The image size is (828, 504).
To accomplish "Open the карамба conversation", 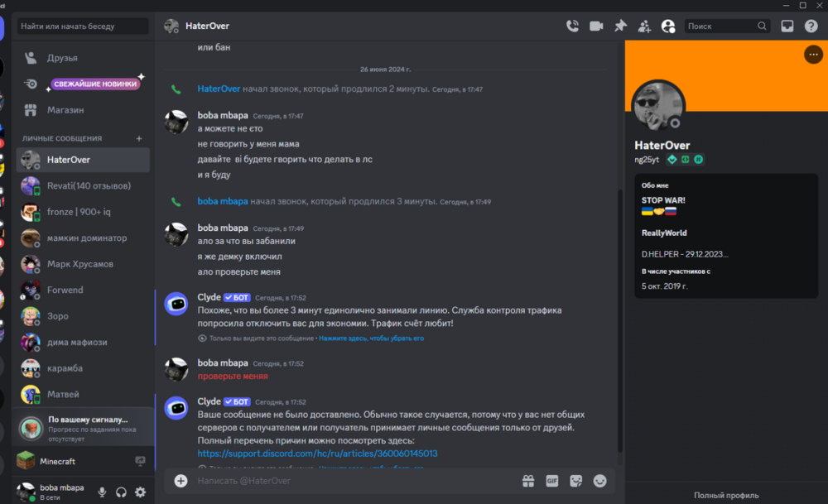I will tap(83, 367).
